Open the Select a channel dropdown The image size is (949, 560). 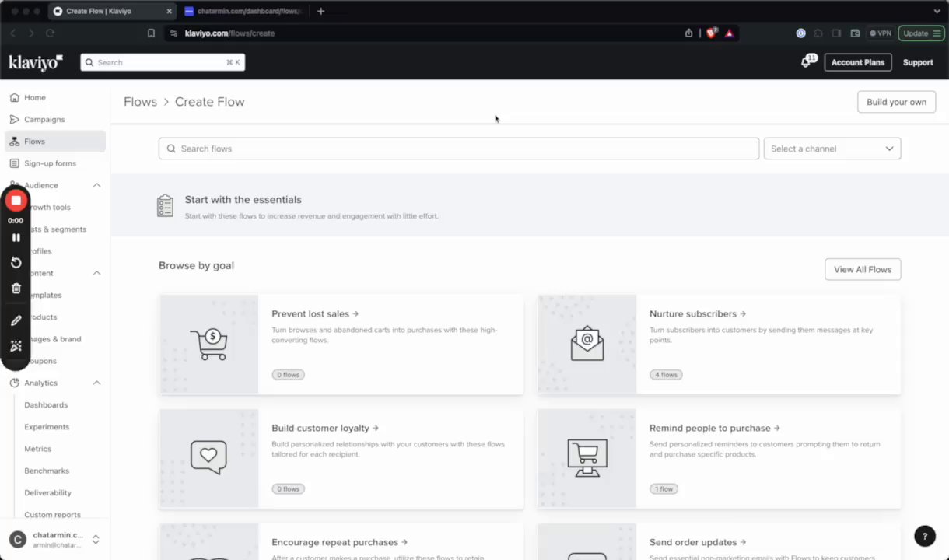click(832, 149)
